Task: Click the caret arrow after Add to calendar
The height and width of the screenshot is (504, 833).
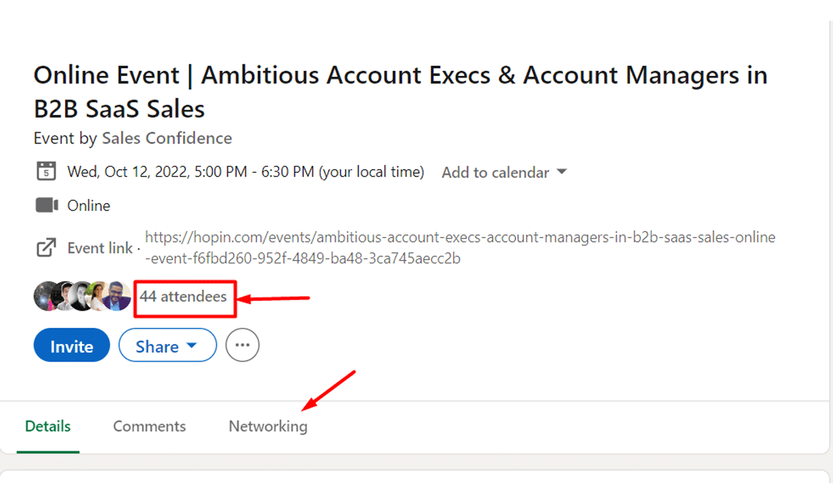Action: tap(562, 172)
